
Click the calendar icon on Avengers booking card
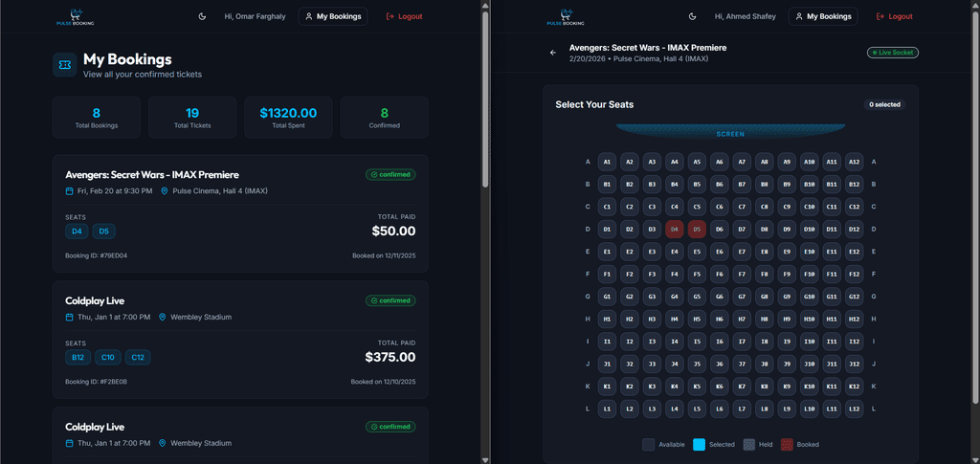point(69,191)
